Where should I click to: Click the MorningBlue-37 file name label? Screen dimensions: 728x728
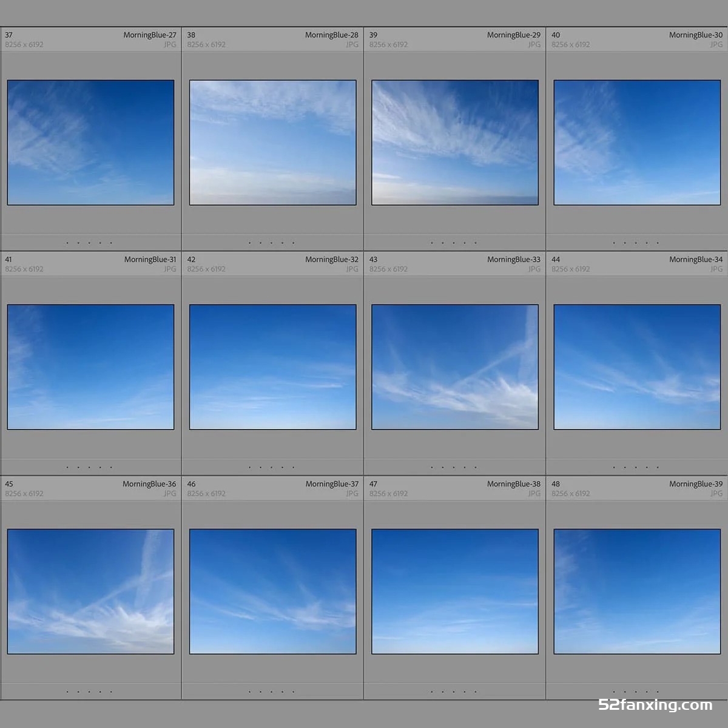[x=332, y=484]
